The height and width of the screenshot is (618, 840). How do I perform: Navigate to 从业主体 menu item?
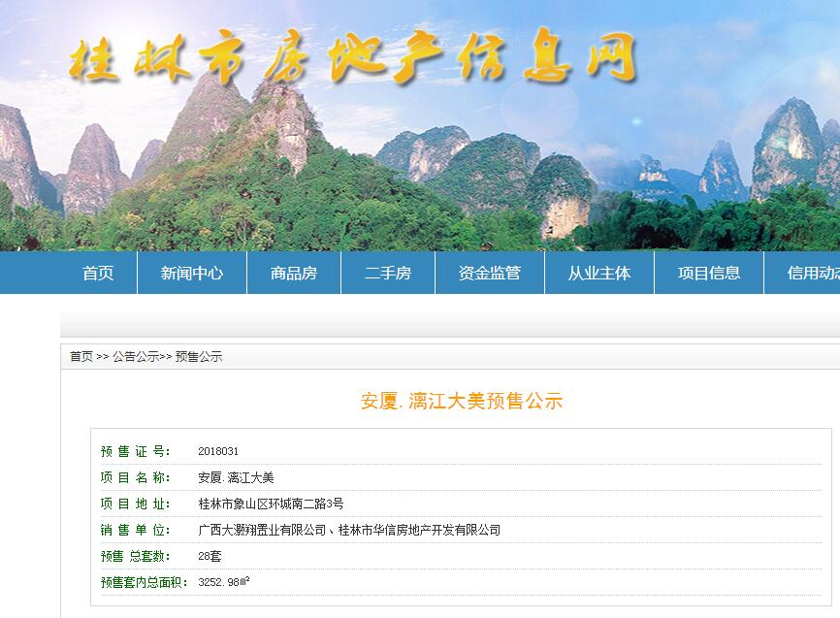599,273
